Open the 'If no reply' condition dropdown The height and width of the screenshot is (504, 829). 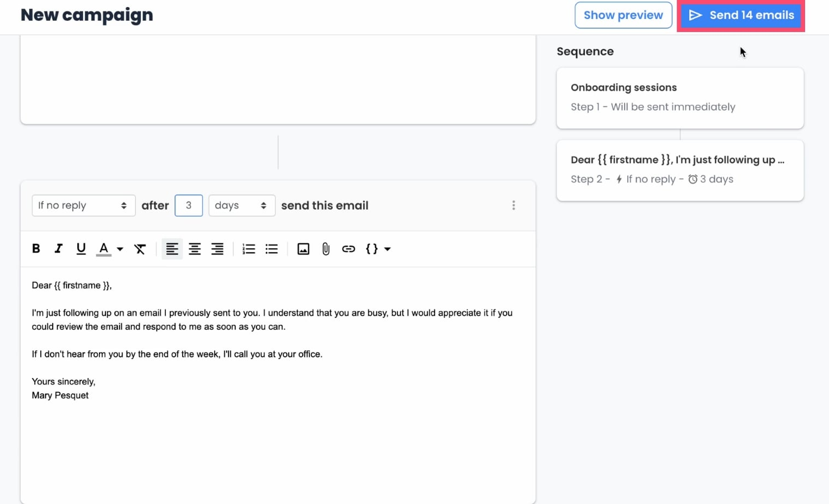[x=84, y=205]
